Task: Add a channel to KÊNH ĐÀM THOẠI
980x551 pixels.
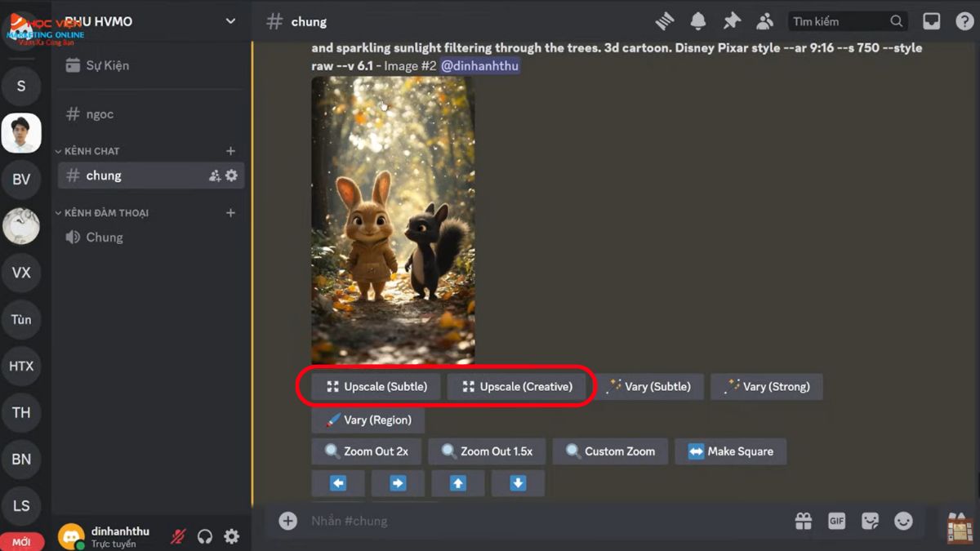Action: 230,213
